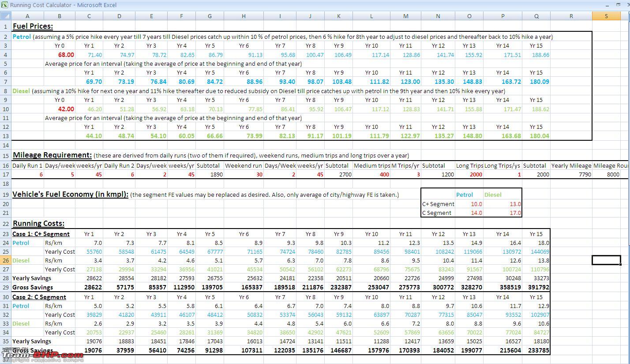Click diesel yearly cost 27138
Image resolution: width=630 pixels, height=364 pixels.
pos(94,269)
